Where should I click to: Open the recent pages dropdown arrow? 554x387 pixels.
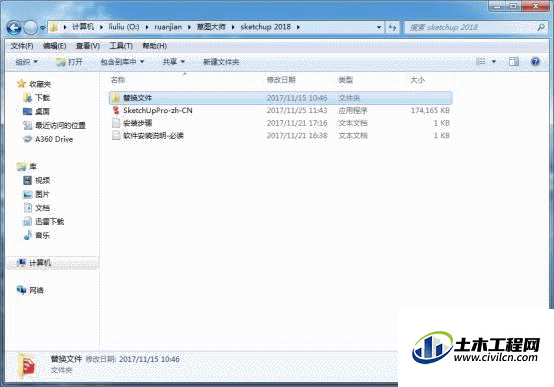[42, 28]
